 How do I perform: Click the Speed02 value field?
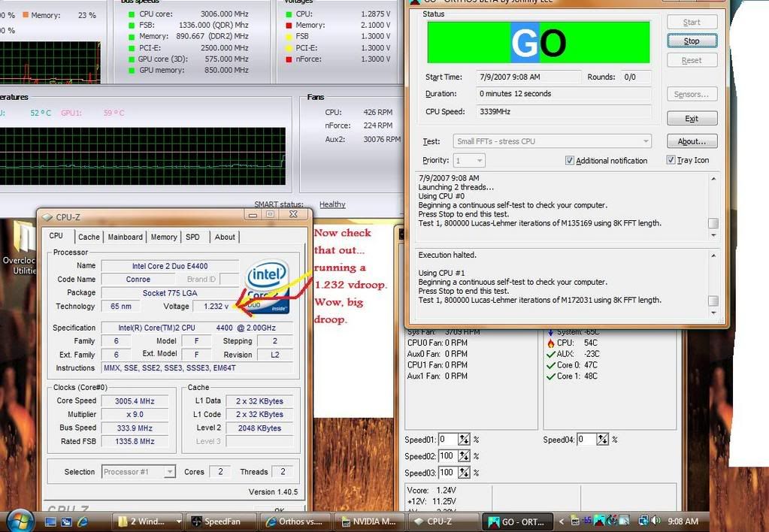pos(448,456)
